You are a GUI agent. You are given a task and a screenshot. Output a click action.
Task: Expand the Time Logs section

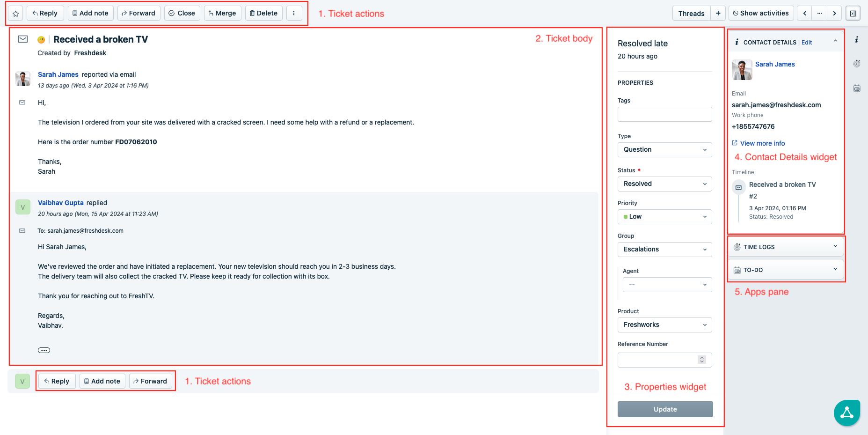tap(786, 247)
